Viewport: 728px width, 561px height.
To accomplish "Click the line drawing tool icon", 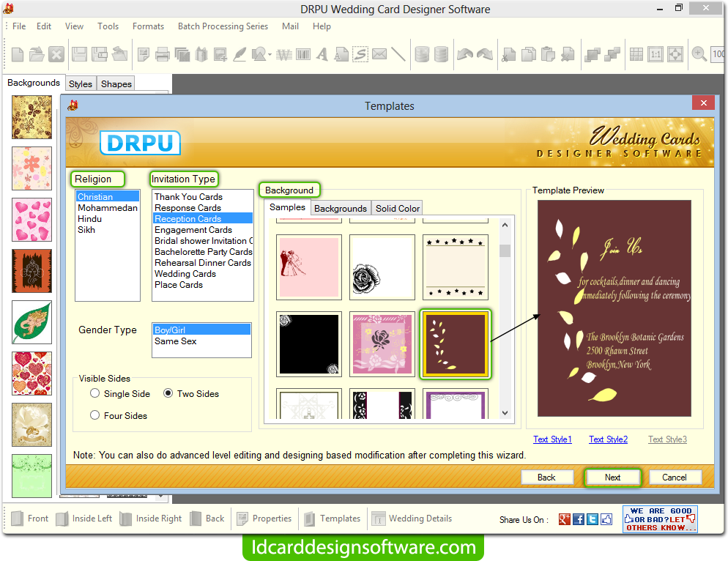I will tap(399, 53).
